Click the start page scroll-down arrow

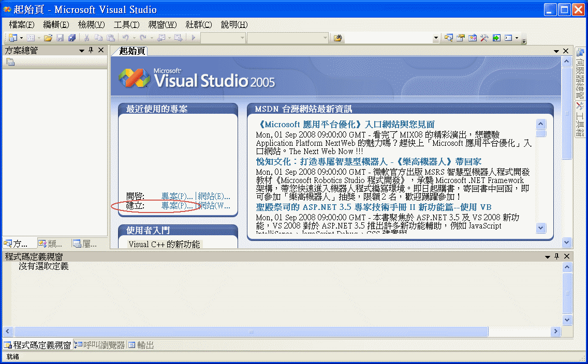pyautogui.click(x=567, y=242)
